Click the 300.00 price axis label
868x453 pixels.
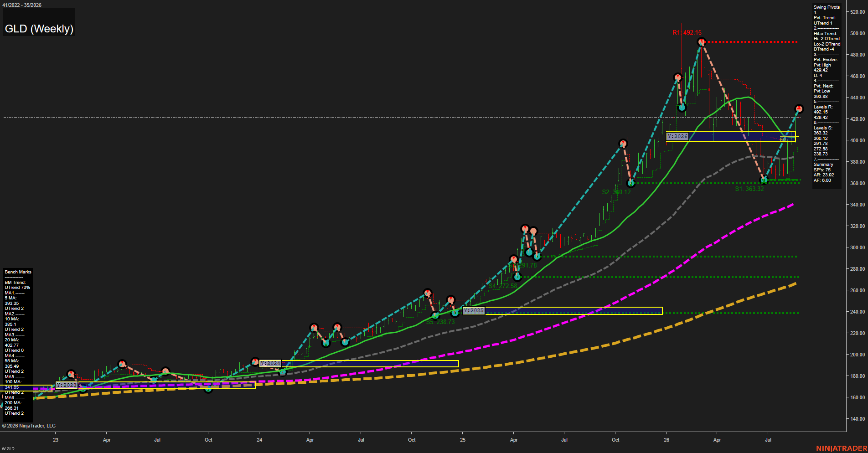857,247
